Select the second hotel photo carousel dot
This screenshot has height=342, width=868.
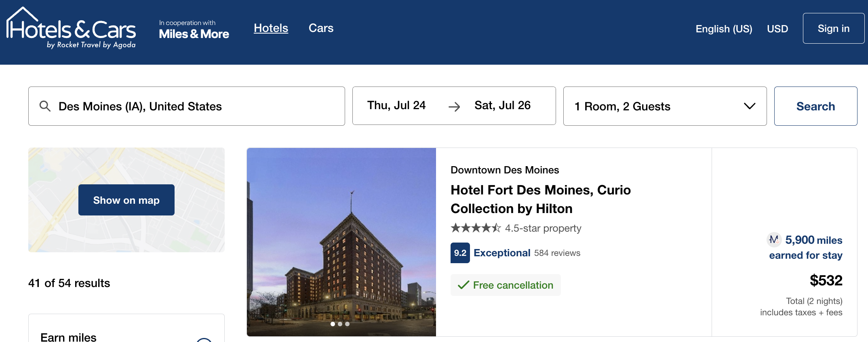coord(340,324)
